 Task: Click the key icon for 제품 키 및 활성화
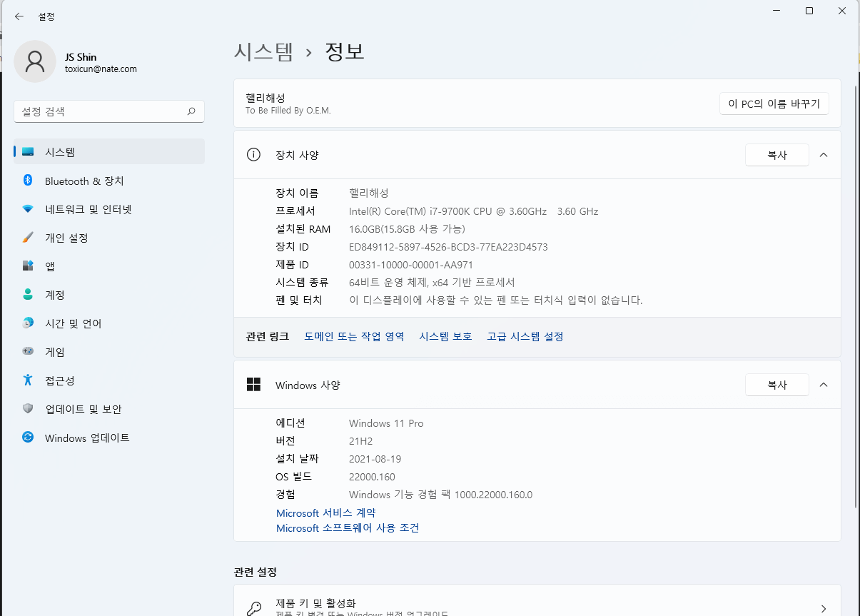254,608
